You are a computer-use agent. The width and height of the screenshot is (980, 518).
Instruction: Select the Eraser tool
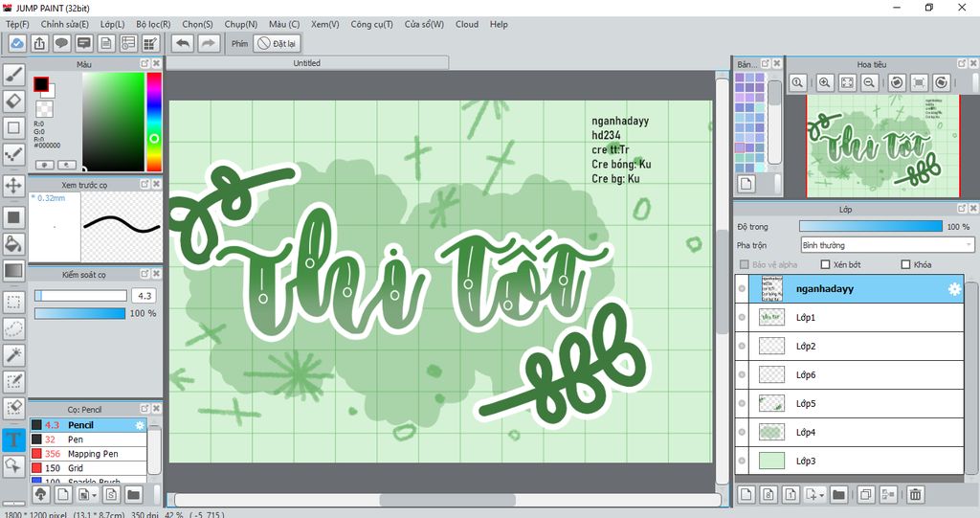13,101
